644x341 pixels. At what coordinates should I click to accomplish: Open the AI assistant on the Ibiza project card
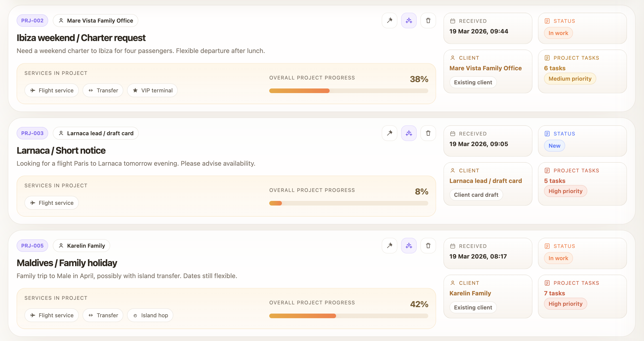point(409,21)
